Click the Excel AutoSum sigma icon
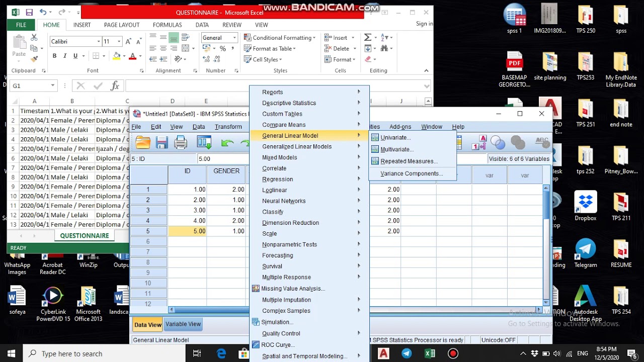This screenshot has width=644, height=362. pyautogui.click(x=368, y=37)
